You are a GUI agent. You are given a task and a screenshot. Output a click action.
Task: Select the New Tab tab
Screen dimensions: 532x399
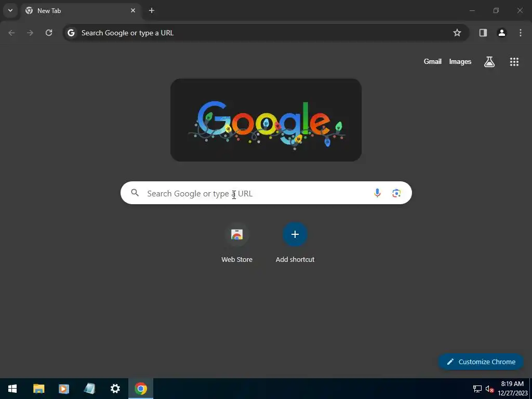point(81,10)
